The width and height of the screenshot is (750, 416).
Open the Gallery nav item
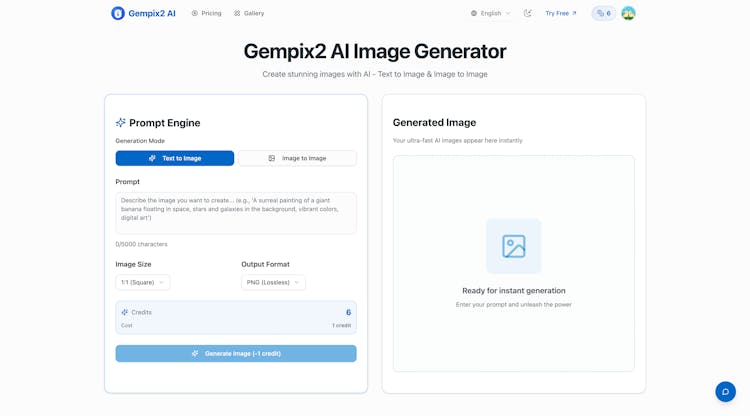(x=249, y=13)
